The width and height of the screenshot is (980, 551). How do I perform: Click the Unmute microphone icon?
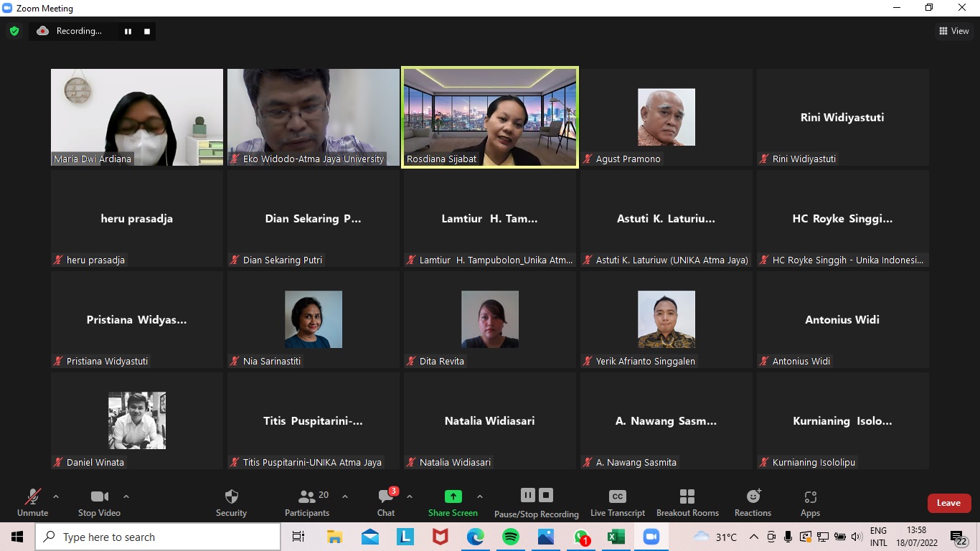(33, 496)
